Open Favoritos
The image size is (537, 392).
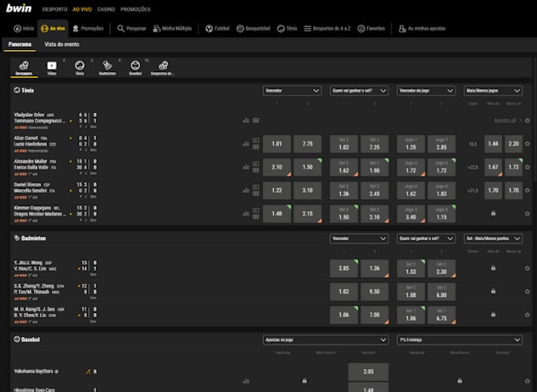[372, 29]
